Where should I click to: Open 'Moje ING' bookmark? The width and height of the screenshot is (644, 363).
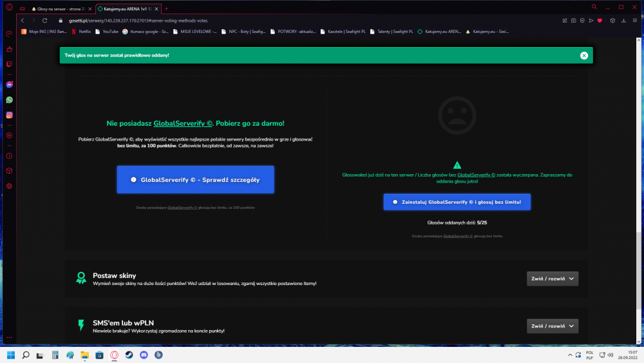point(44,32)
